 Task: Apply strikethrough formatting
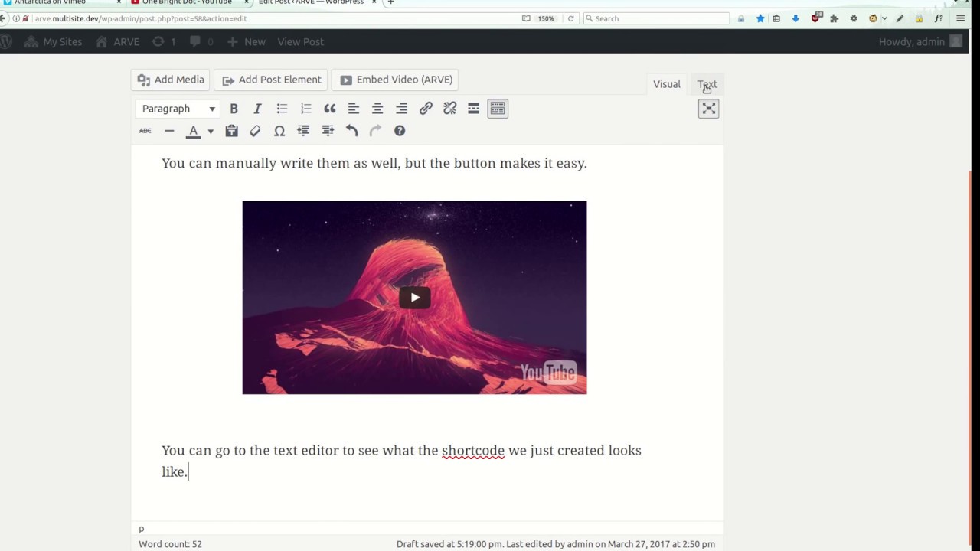(x=145, y=131)
